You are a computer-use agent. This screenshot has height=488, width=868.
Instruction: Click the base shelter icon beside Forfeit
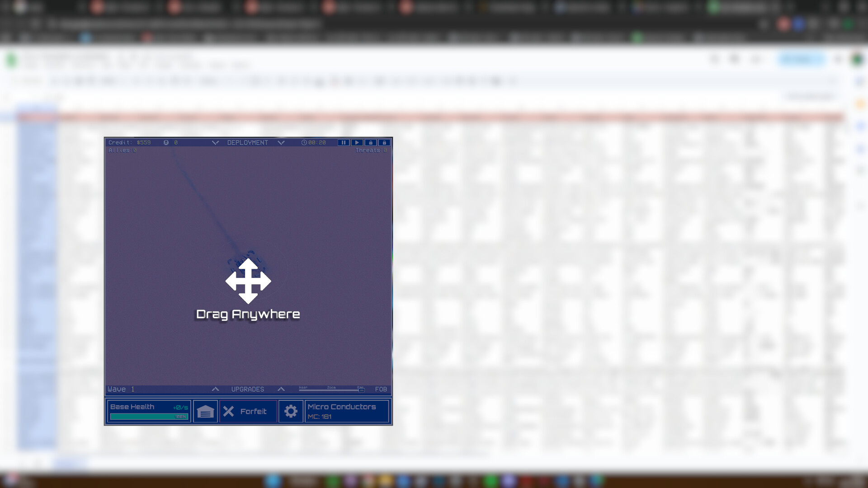click(x=205, y=411)
